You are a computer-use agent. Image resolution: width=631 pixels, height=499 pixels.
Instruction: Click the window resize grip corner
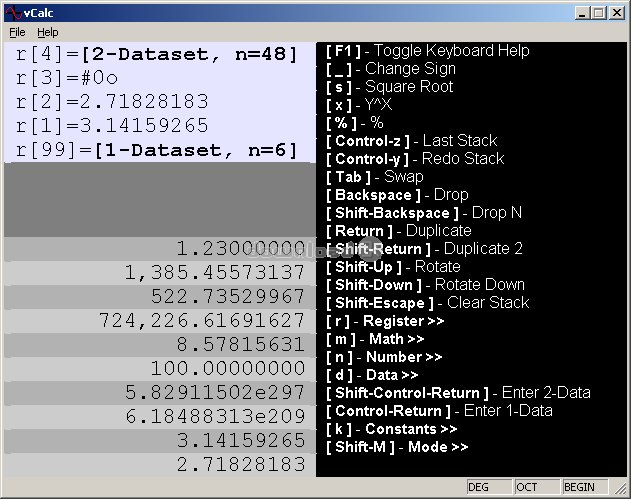(620, 488)
